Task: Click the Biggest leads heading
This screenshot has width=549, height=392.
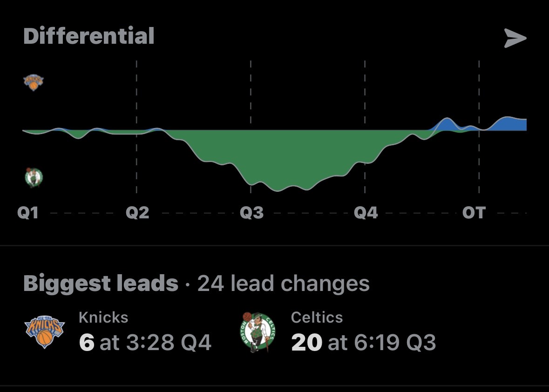Action: click(101, 284)
